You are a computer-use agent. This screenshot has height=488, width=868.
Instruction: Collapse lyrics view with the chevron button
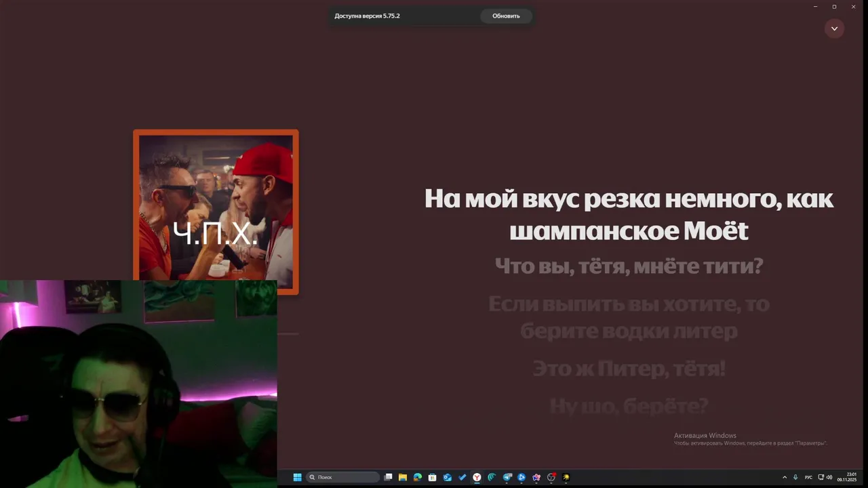tap(834, 28)
